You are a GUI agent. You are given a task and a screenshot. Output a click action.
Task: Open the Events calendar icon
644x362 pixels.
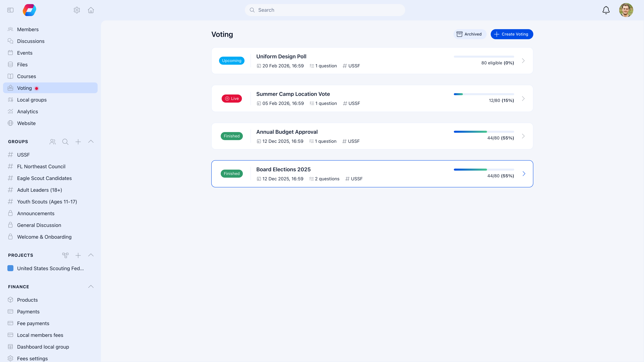11,53
